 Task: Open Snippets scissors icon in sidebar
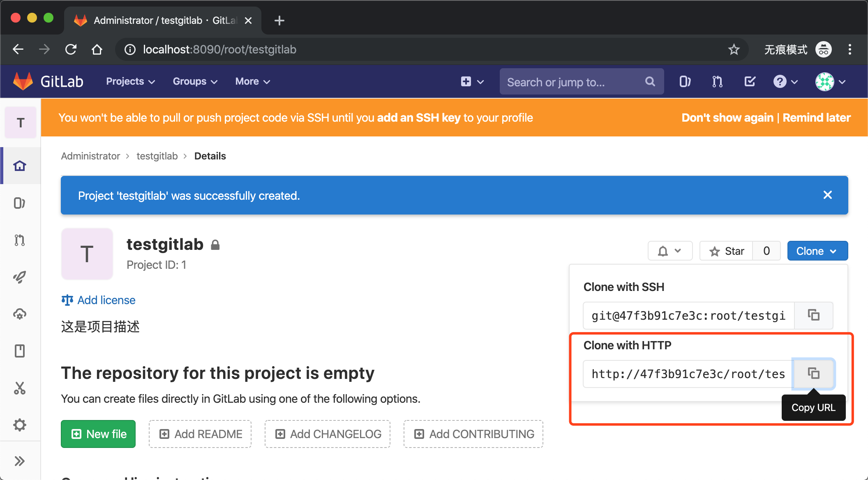coord(20,388)
